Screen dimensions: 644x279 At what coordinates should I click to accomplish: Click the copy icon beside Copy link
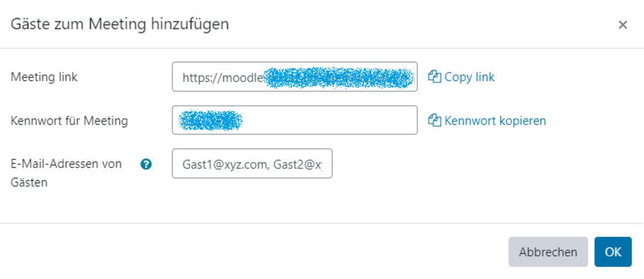click(434, 77)
